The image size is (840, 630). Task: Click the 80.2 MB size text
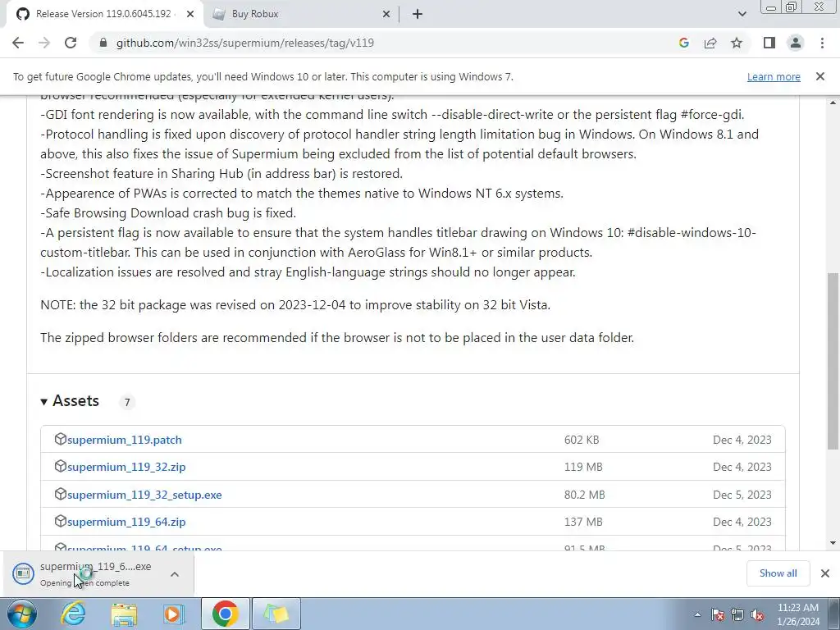[584, 495]
